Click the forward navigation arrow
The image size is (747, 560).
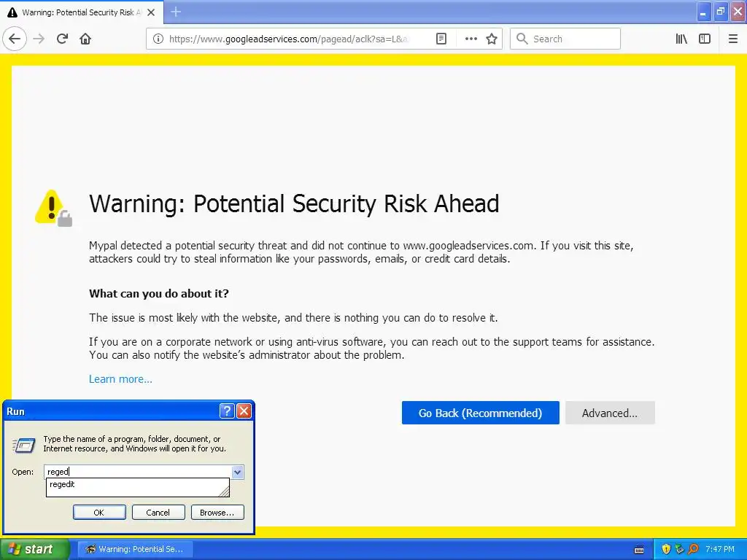coord(39,39)
